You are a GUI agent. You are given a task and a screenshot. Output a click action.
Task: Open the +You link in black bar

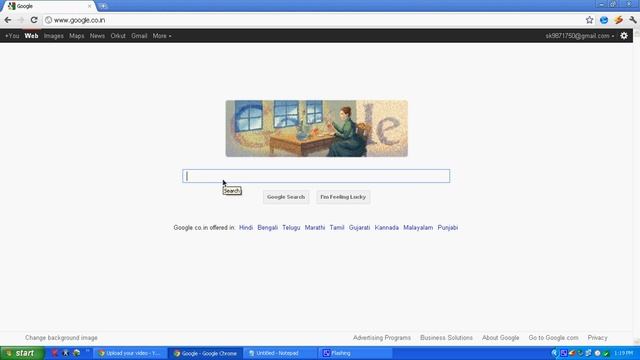click(x=12, y=36)
